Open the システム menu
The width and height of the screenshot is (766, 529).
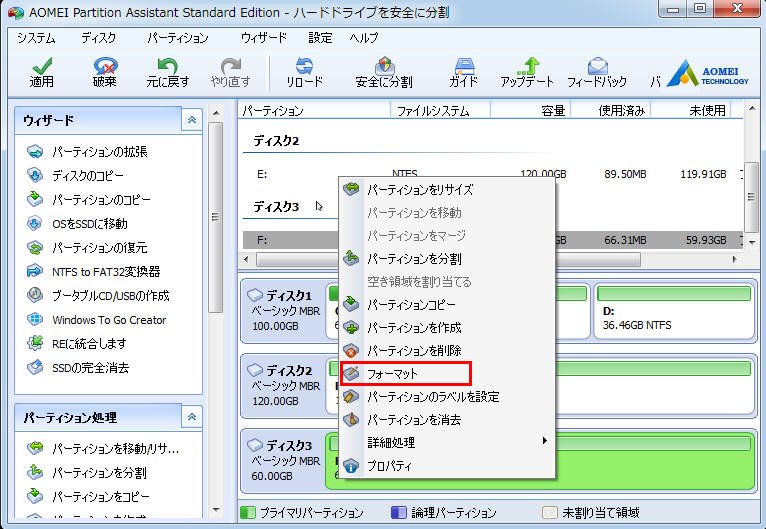click(x=37, y=38)
